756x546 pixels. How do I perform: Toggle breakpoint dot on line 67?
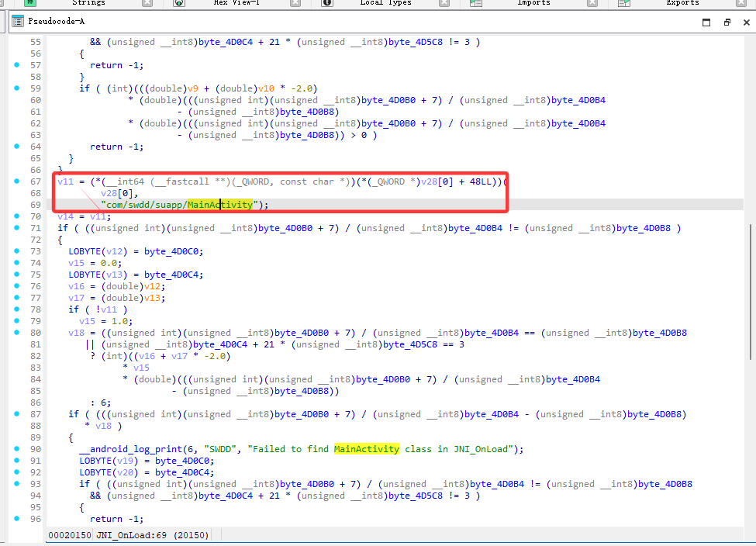point(17,181)
